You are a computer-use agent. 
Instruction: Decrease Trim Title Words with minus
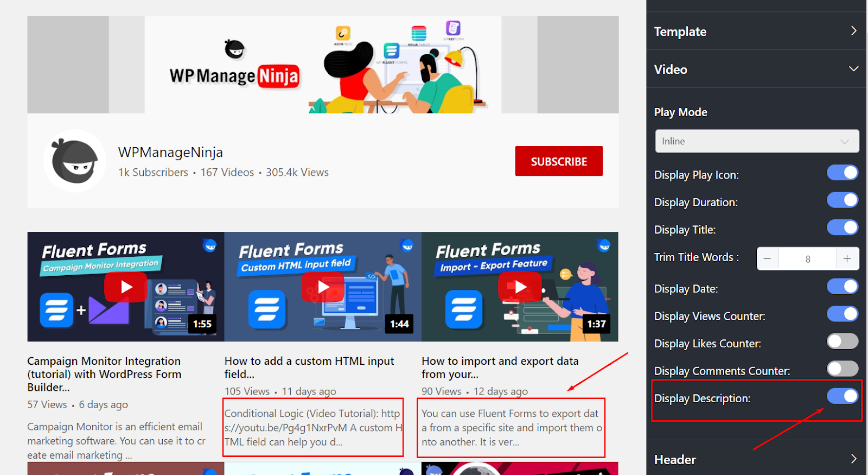coord(768,259)
